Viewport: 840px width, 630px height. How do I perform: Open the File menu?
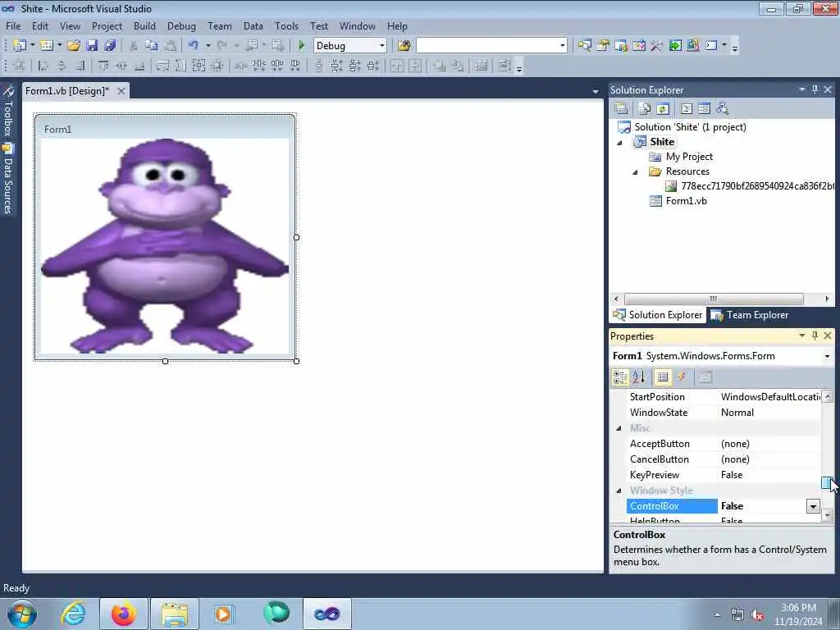coord(13,25)
